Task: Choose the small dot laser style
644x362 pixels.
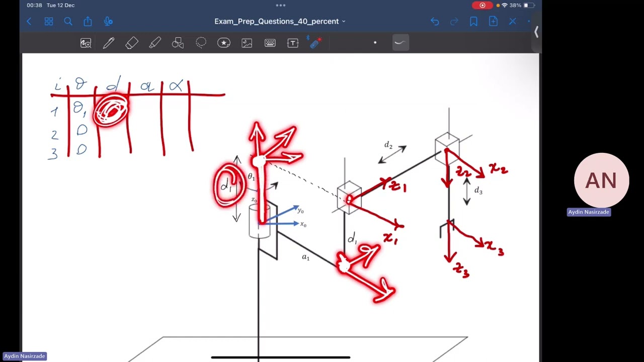Action: click(x=375, y=43)
